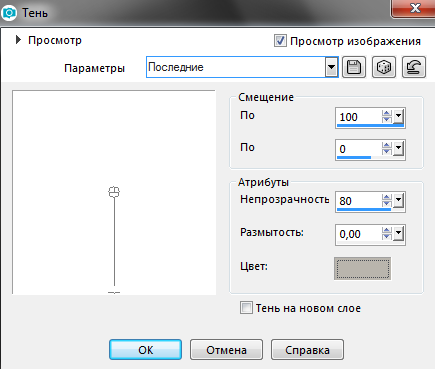Increase the offset value 0 with up arrow
Viewport: 435px width, 369px height.
pos(387,146)
